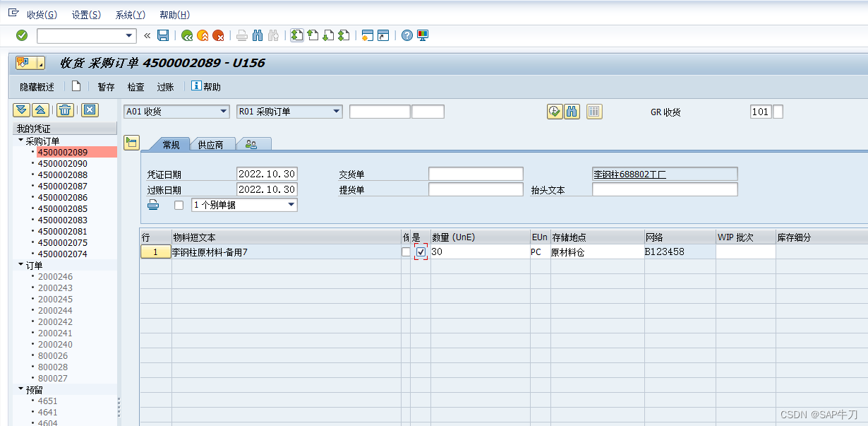Switch to the 常规 tab
868x426 pixels.
(x=170, y=144)
